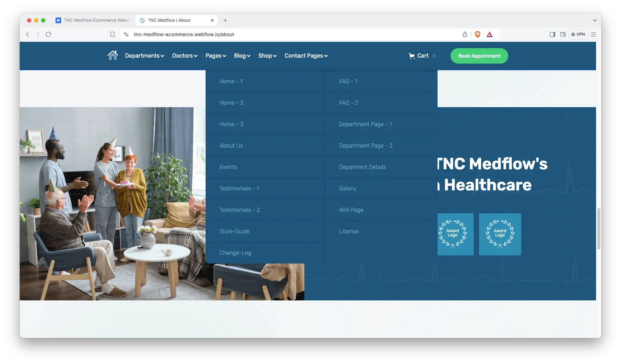621x364 pixels.
Task: Open the Gallery link
Action: coord(347,189)
